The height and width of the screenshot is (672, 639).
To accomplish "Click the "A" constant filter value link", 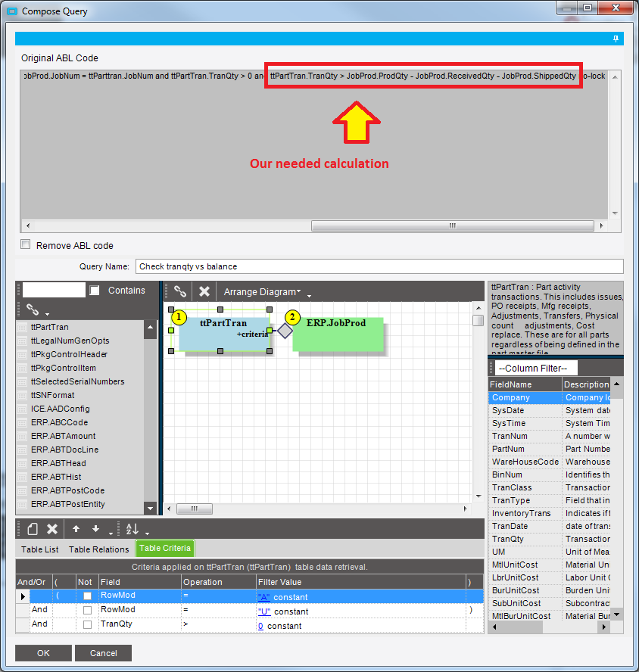I will (264, 597).
